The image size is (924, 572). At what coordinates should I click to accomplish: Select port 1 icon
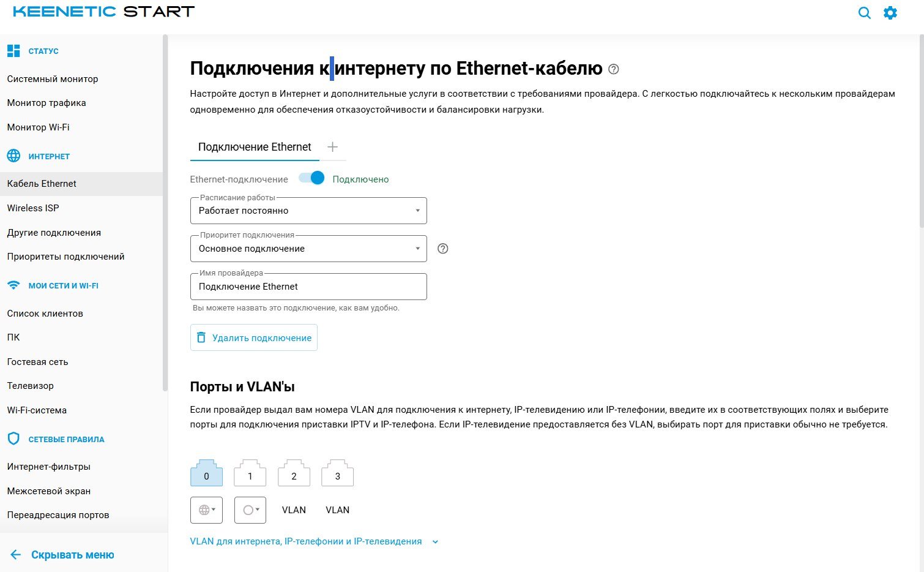[x=250, y=473]
